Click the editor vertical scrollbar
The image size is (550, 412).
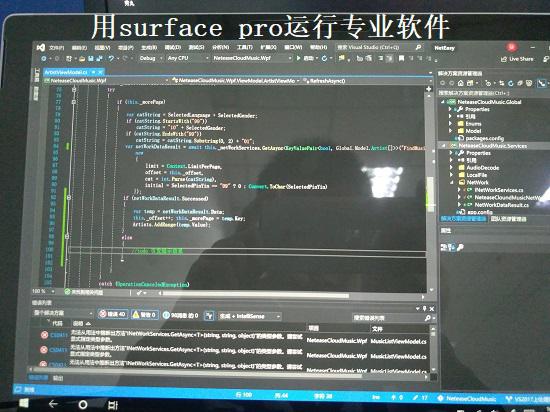click(x=430, y=195)
